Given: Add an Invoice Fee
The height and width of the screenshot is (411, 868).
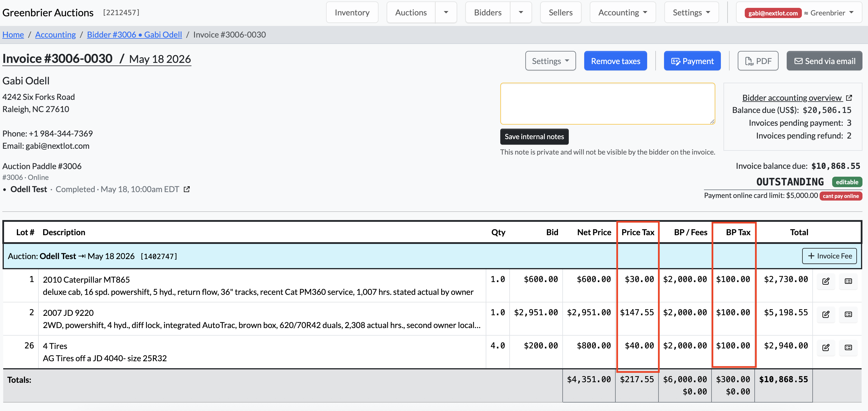Looking at the screenshot, I should pyautogui.click(x=829, y=256).
